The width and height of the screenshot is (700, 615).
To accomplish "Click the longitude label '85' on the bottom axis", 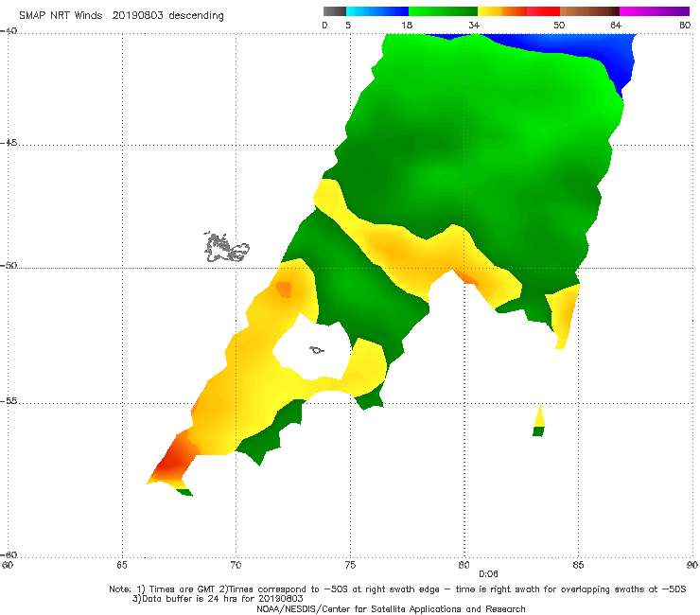I will 578,566.
